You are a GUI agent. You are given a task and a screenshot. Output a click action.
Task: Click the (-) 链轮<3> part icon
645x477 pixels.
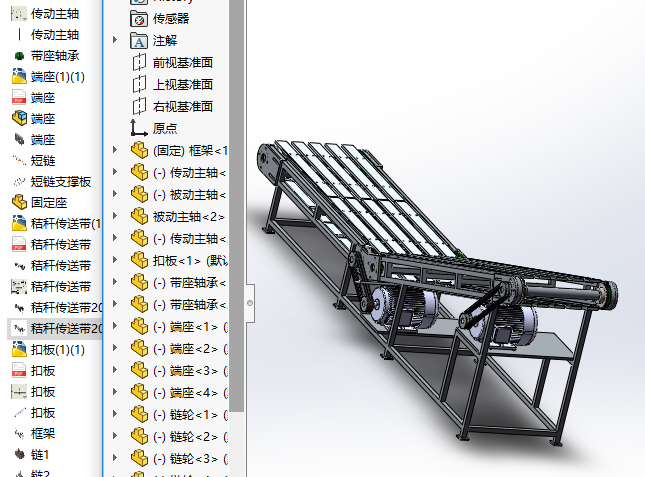(x=139, y=459)
